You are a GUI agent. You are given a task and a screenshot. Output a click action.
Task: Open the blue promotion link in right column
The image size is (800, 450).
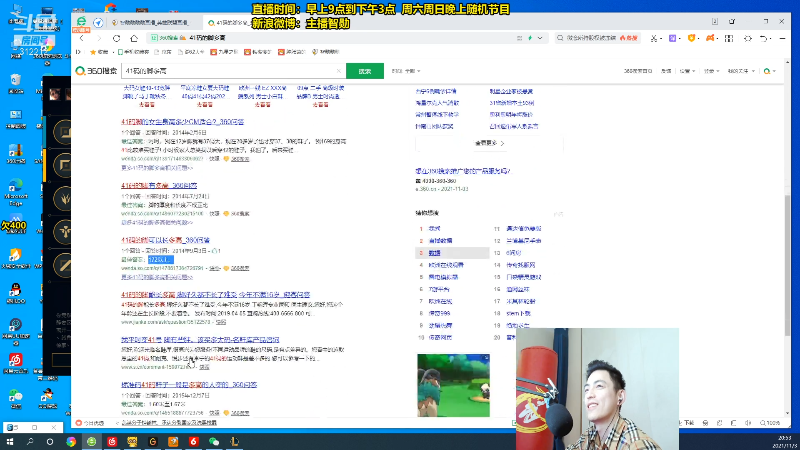click(x=463, y=171)
